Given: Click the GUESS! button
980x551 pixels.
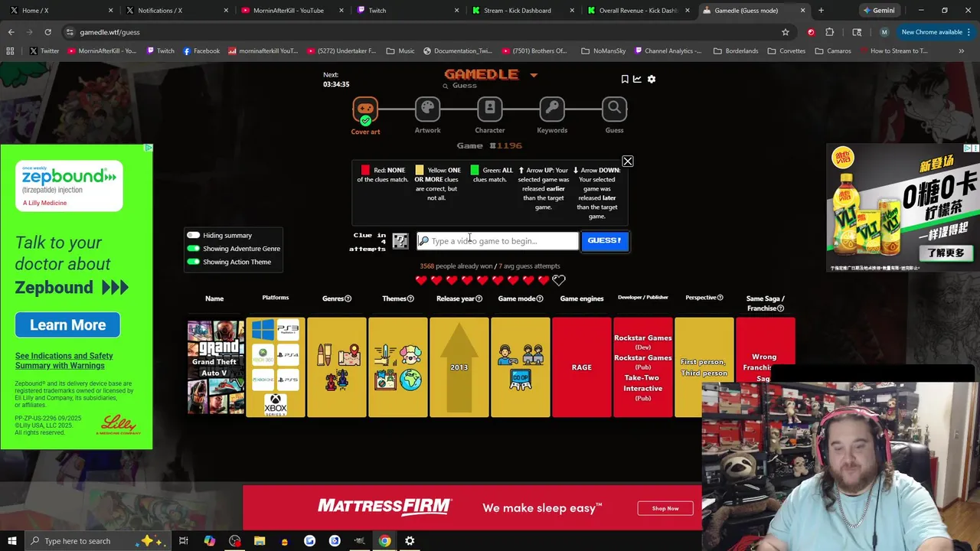Looking at the screenshot, I should click(605, 241).
